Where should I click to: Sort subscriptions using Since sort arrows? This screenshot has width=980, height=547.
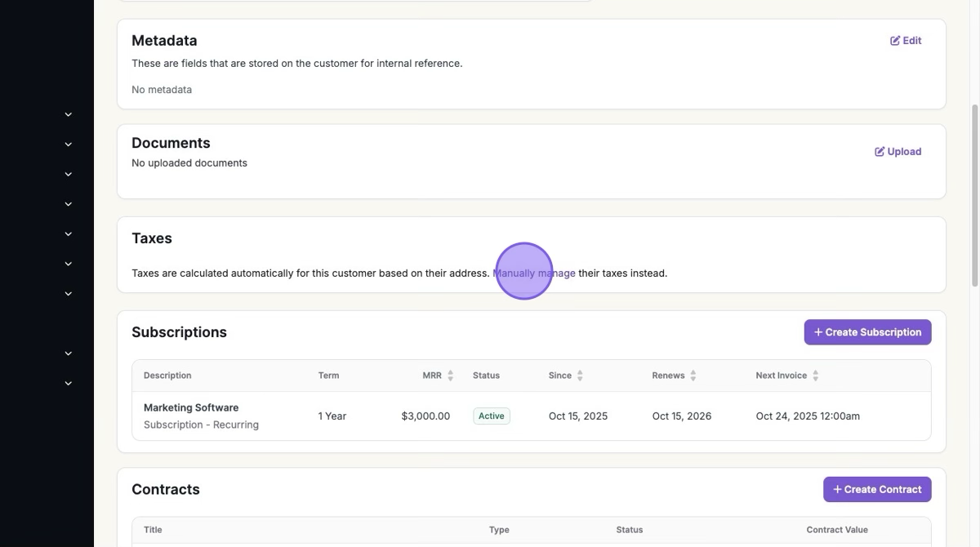pos(580,376)
